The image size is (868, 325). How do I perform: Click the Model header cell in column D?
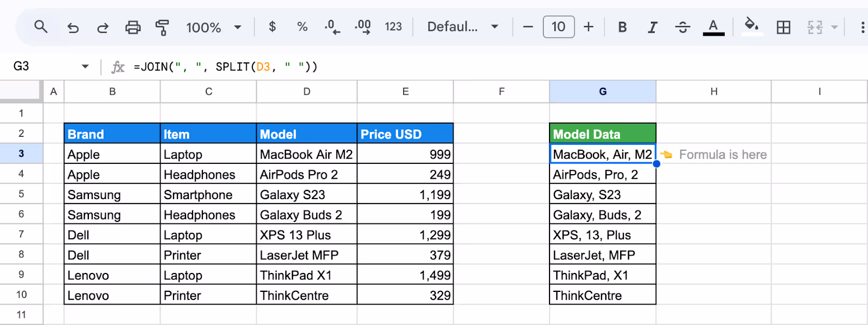(x=307, y=133)
